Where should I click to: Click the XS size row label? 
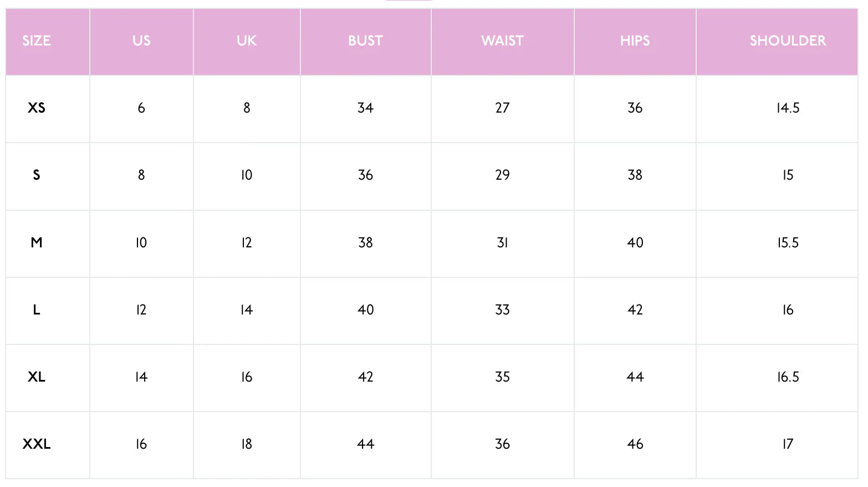[x=37, y=108]
